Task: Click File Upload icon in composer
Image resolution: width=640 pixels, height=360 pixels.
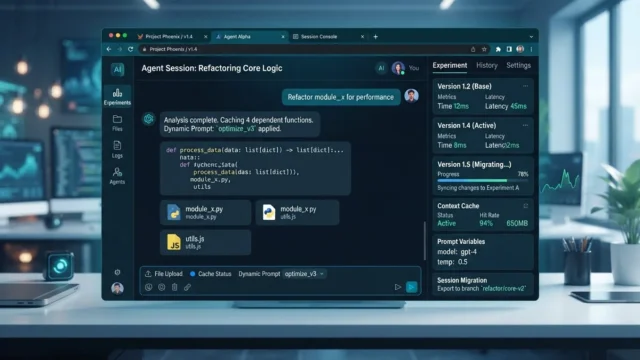Action: coord(148,274)
